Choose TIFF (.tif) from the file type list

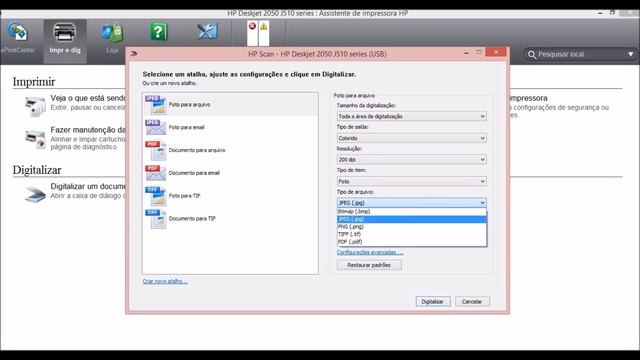coord(411,234)
